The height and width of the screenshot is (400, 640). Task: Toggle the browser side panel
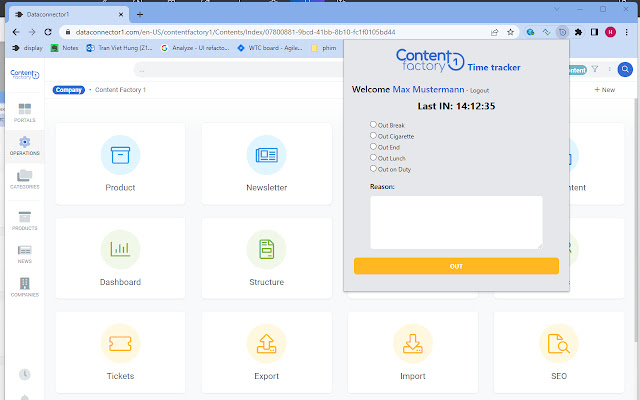coord(594,32)
